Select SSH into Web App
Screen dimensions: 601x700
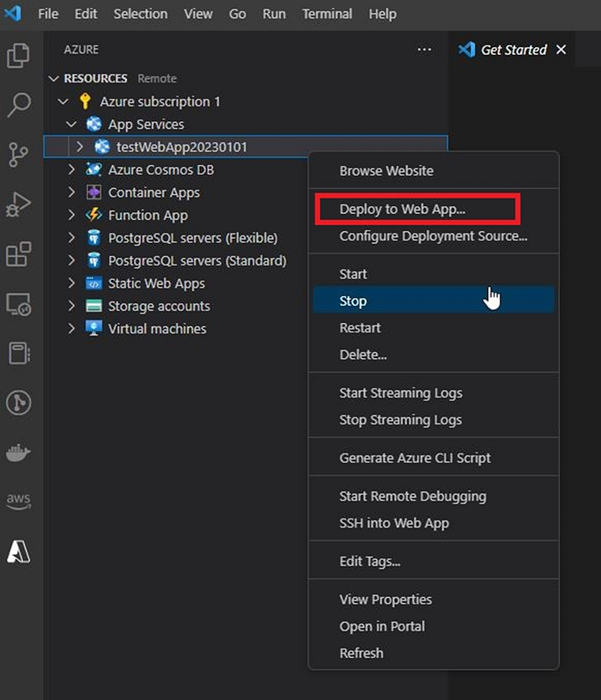434,523
